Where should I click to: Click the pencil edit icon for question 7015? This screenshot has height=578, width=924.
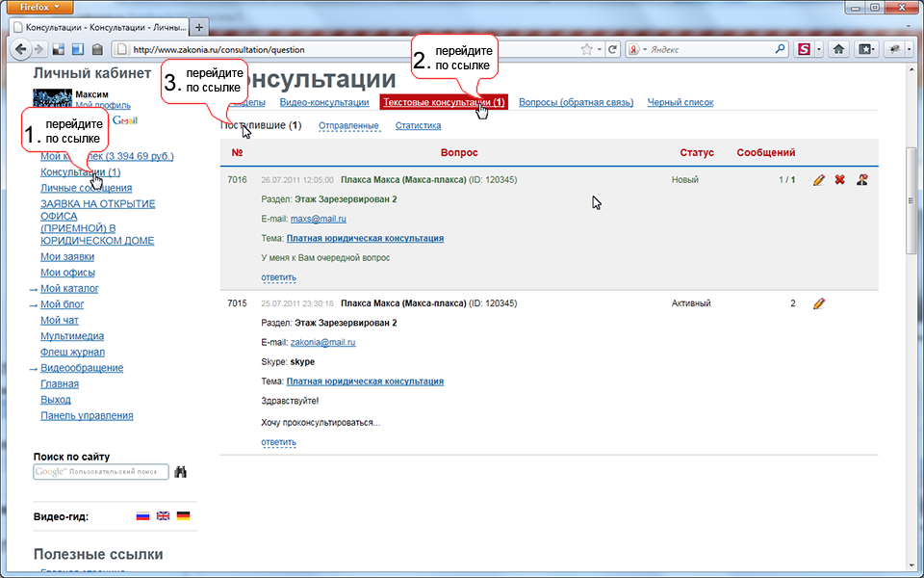pyautogui.click(x=819, y=303)
